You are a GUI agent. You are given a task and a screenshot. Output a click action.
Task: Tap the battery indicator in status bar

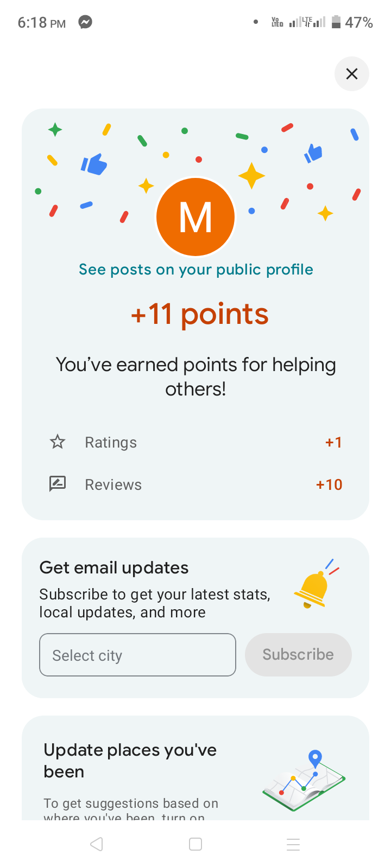336,22
